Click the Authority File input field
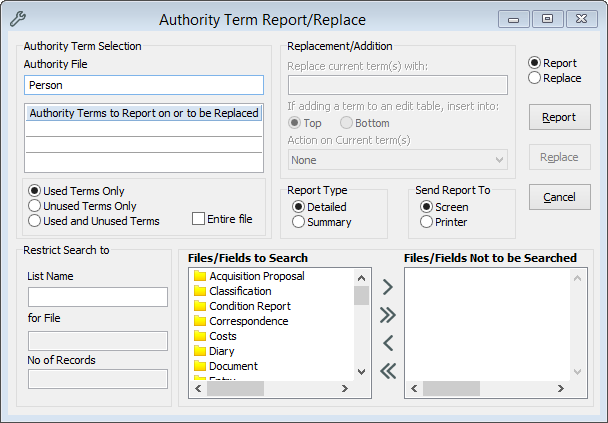This screenshot has width=608, height=423. [x=144, y=85]
